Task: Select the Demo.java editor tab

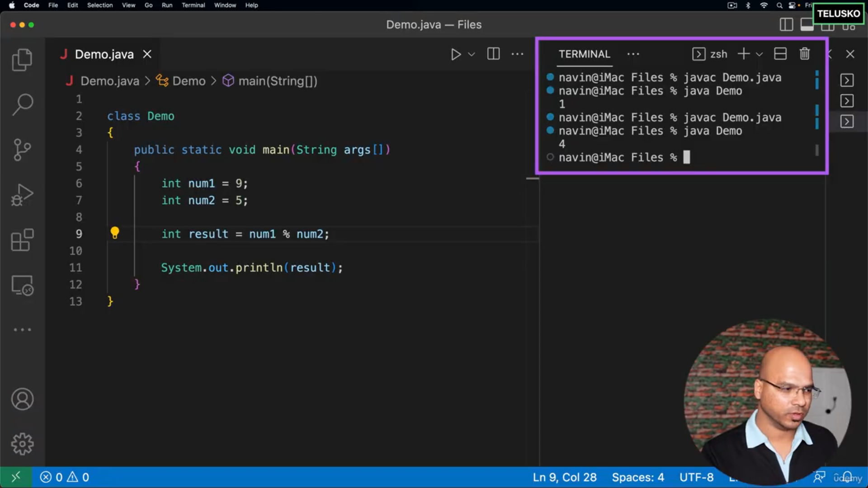Action: pos(104,54)
